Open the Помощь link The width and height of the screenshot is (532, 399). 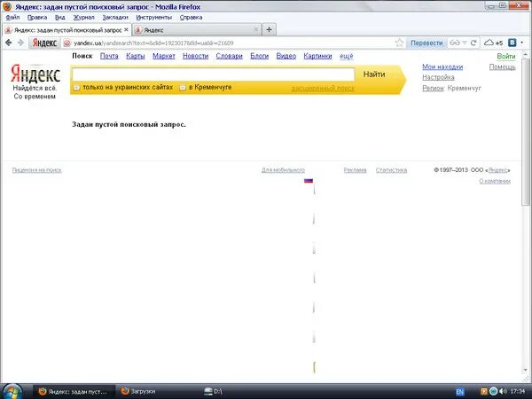502,66
